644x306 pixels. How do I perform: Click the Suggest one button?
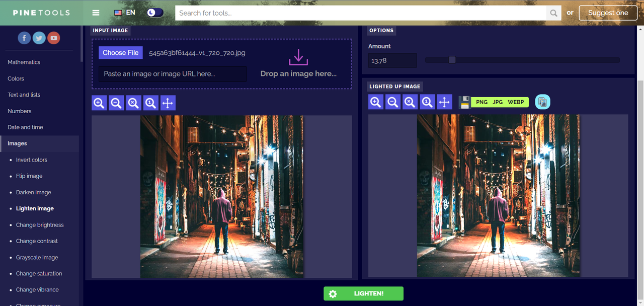(x=608, y=13)
